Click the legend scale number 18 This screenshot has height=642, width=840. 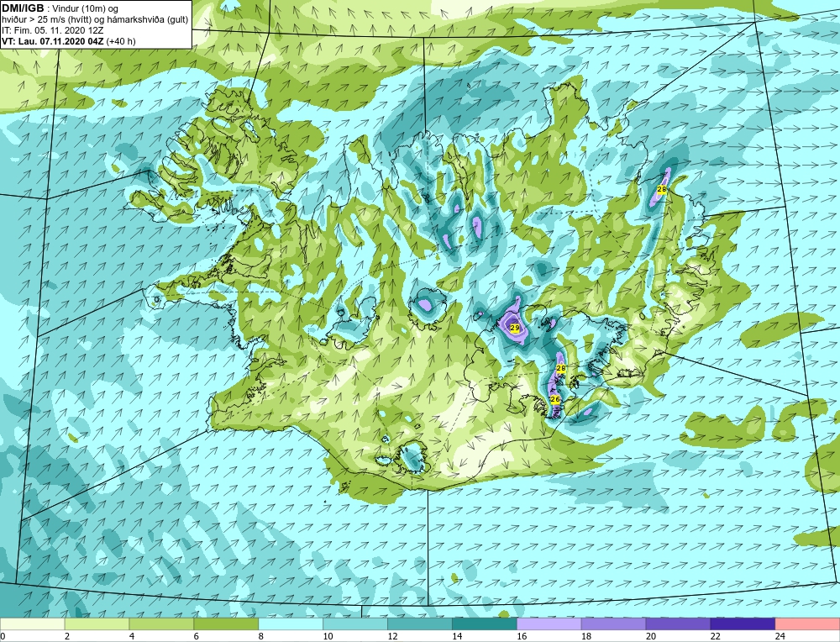(586, 636)
